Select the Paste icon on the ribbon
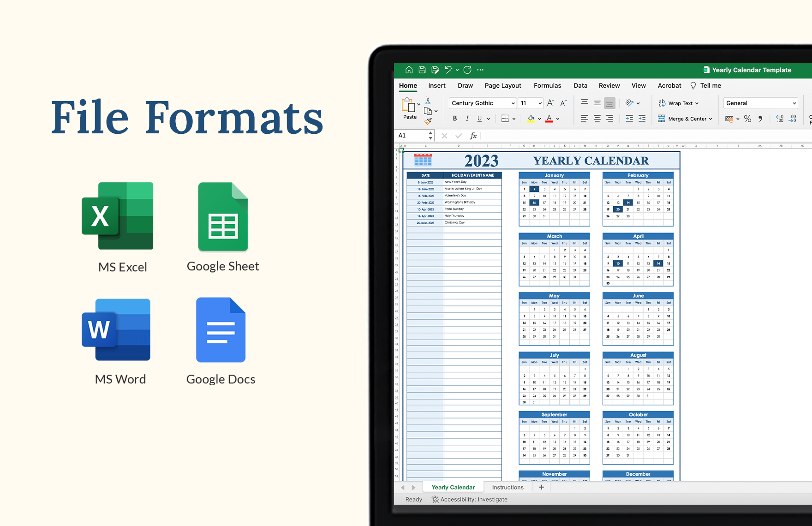 (408, 107)
